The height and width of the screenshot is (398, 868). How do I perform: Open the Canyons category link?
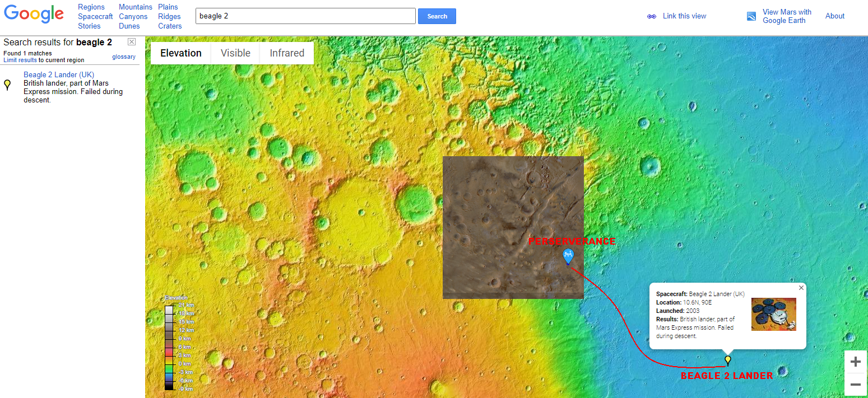(x=133, y=17)
